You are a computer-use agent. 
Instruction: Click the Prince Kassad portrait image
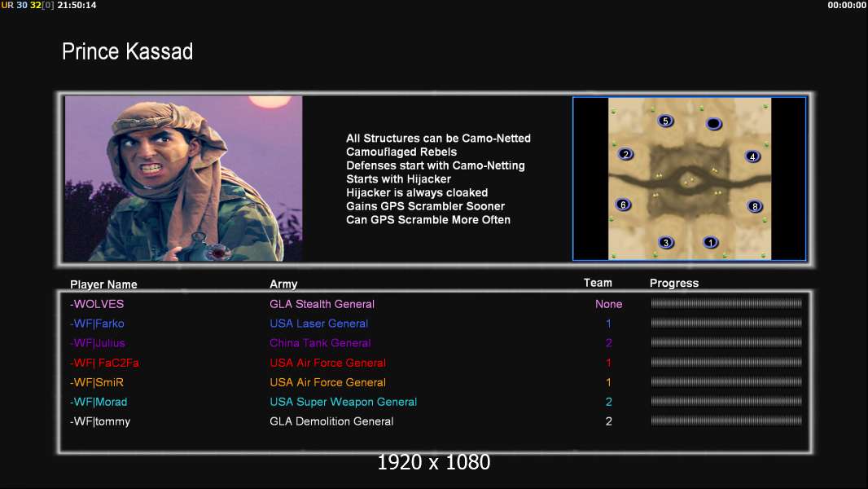tap(183, 178)
